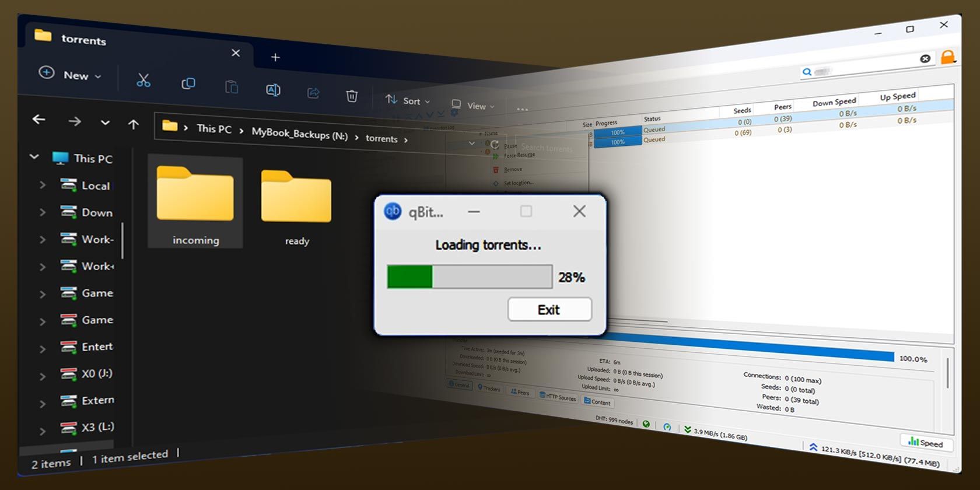Open the HTTP Sources tab
This screenshot has height=490, width=980.
click(558, 397)
